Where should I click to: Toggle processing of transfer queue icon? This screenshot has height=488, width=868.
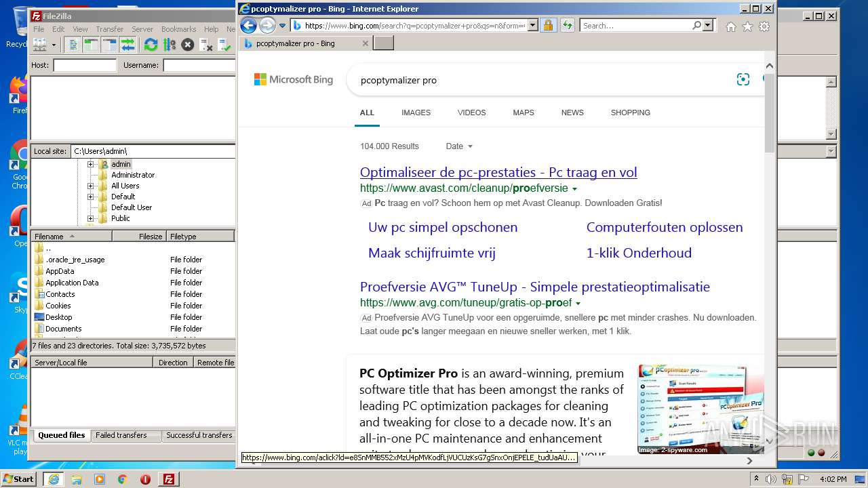tap(170, 45)
